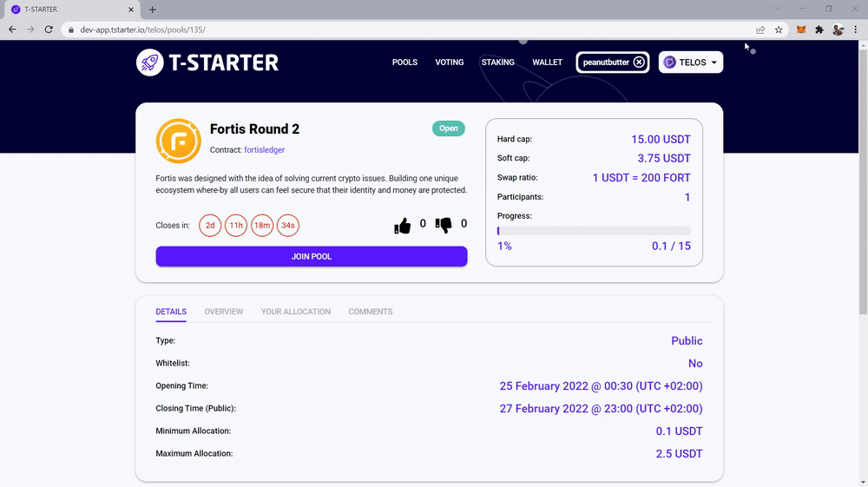The width and height of the screenshot is (868, 487).
Task: Open the WALLET menu item
Action: click(547, 62)
